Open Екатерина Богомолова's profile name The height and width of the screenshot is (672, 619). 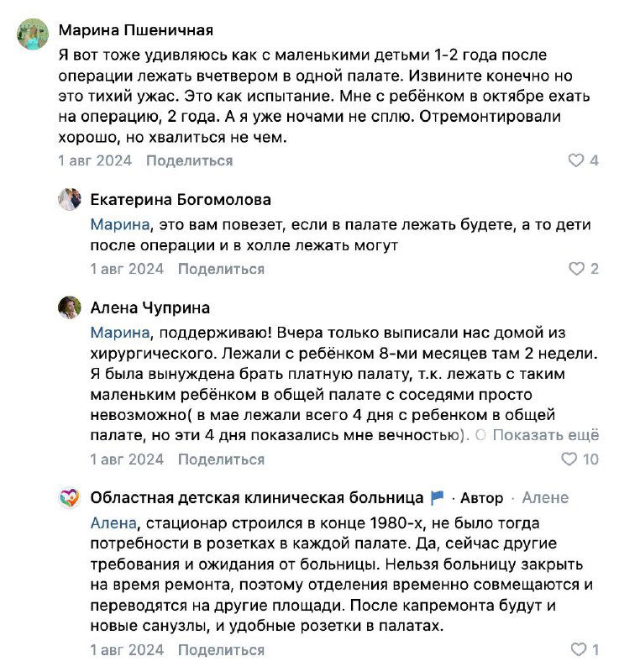(x=181, y=200)
